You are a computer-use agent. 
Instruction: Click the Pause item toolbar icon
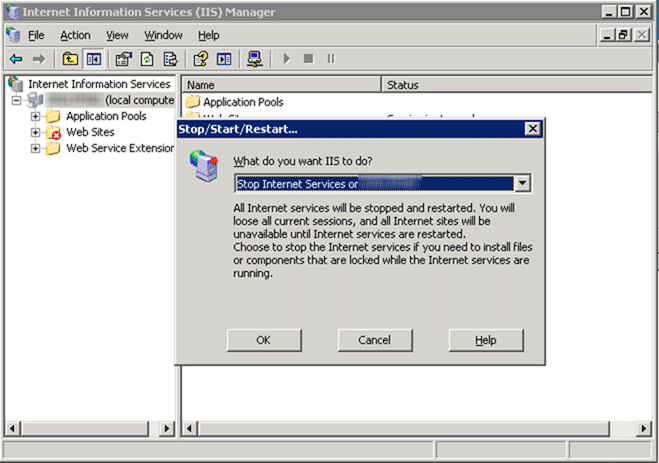tap(331, 59)
